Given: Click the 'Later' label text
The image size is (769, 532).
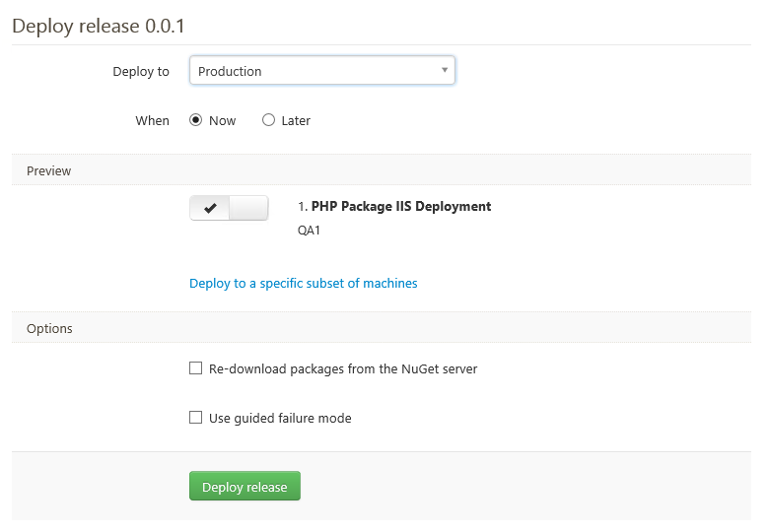Looking at the screenshot, I should [296, 121].
